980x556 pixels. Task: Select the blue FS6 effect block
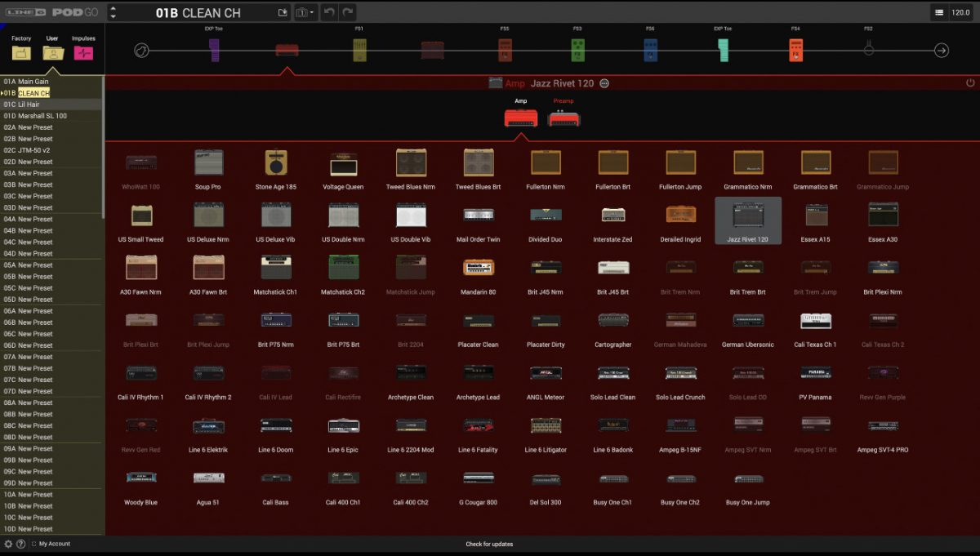pyautogui.click(x=650, y=51)
